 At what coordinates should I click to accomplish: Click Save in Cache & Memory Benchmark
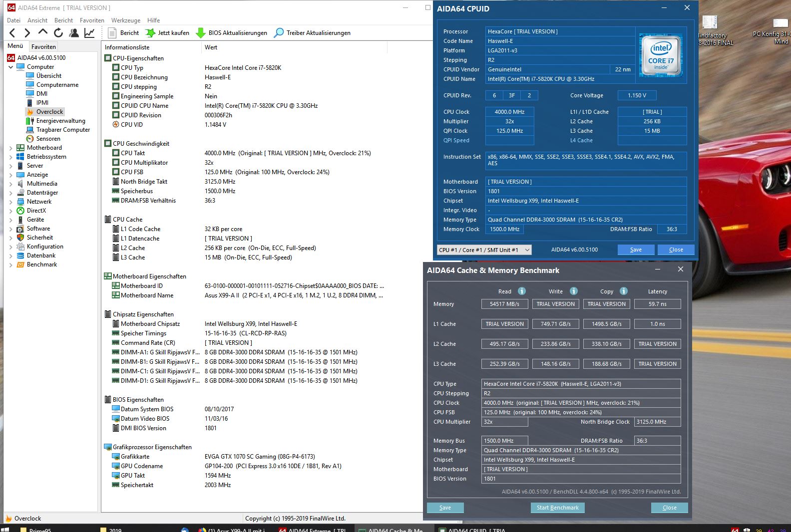click(445, 508)
